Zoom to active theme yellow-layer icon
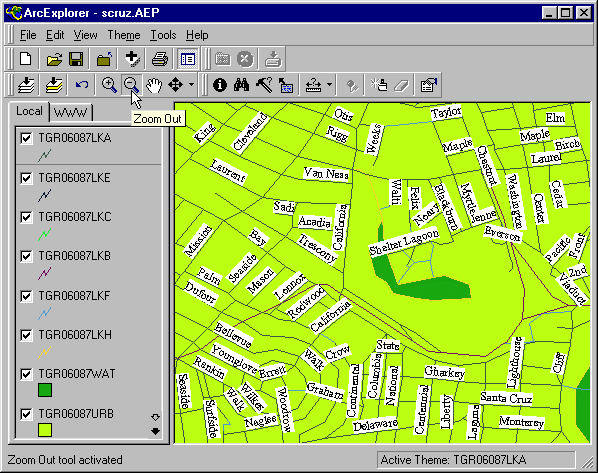Screen dimensions: 598x473 pyautogui.click(x=54, y=85)
